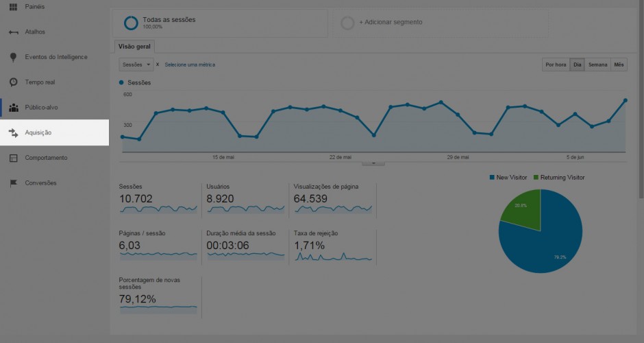Click the Eventos do Intelligence lightbulb icon
Image resolution: width=644 pixels, height=343 pixels.
13,57
